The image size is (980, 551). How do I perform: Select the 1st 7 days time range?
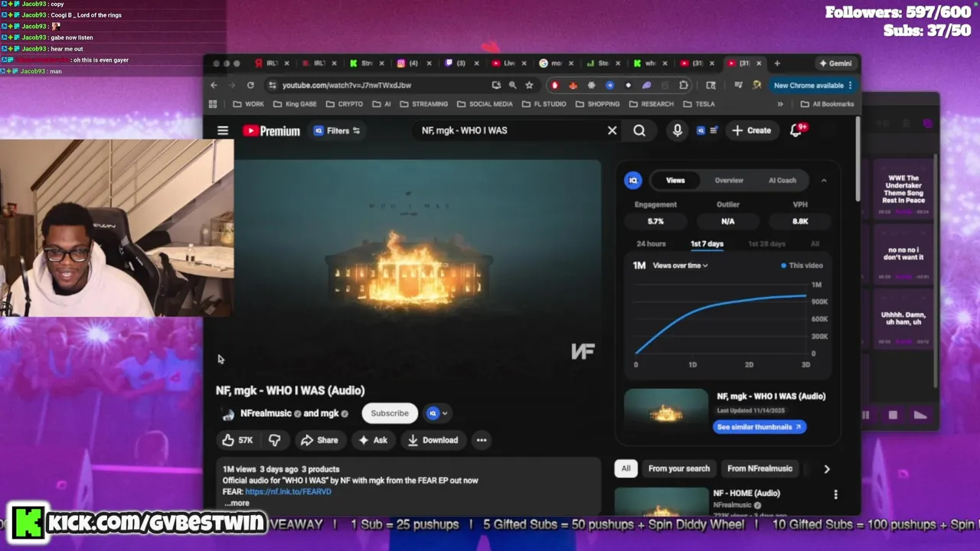point(707,244)
